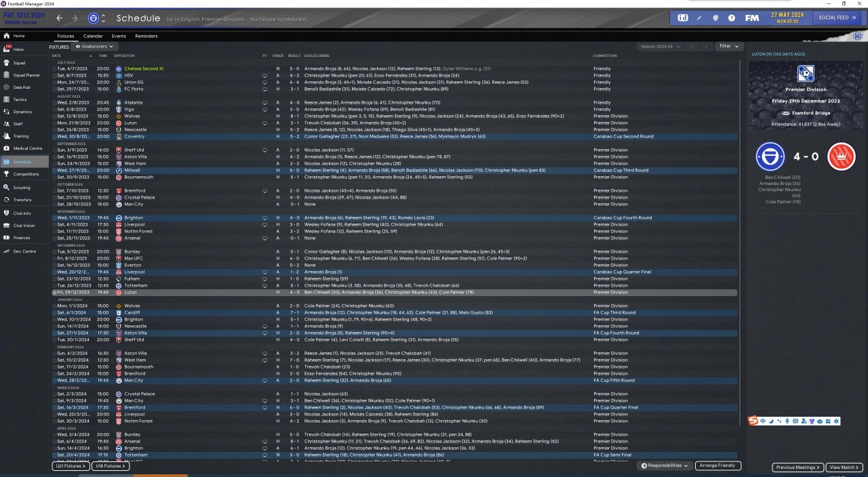Screen dimensions: 868x477
Task: Go to the previous season arrow
Action: pyautogui.click(x=692, y=46)
